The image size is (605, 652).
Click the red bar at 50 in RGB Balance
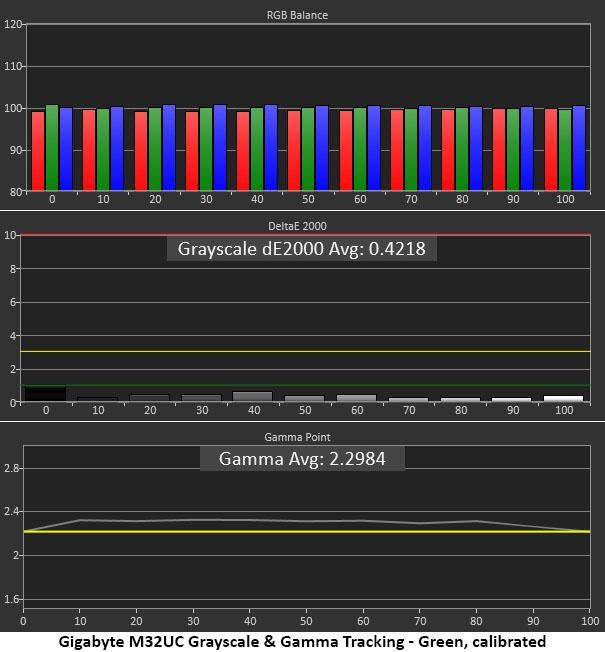(294, 151)
